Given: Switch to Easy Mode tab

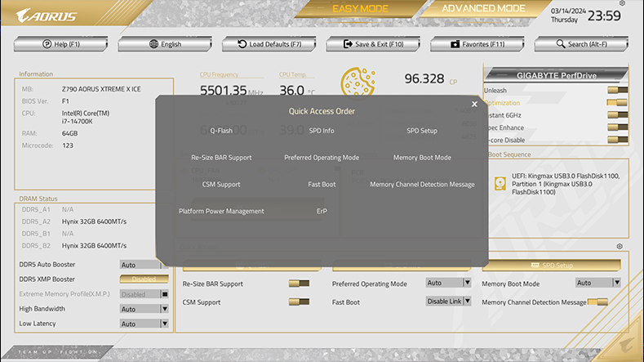Looking at the screenshot, I should click(360, 9).
